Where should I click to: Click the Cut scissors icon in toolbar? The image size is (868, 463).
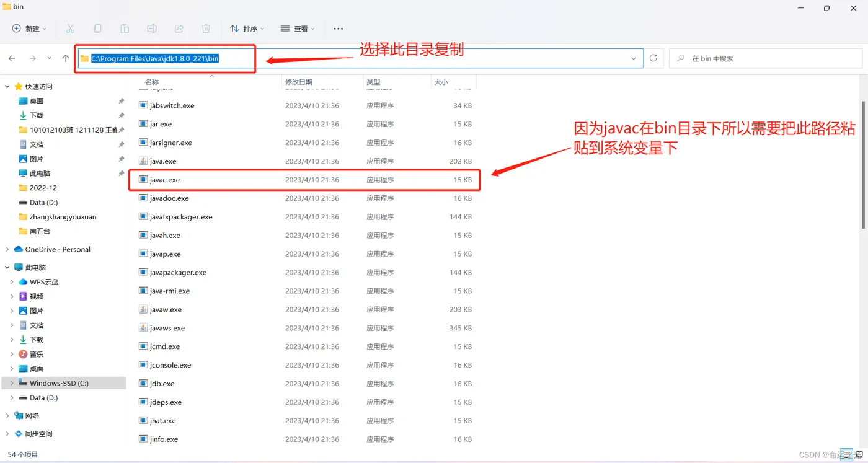70,29
